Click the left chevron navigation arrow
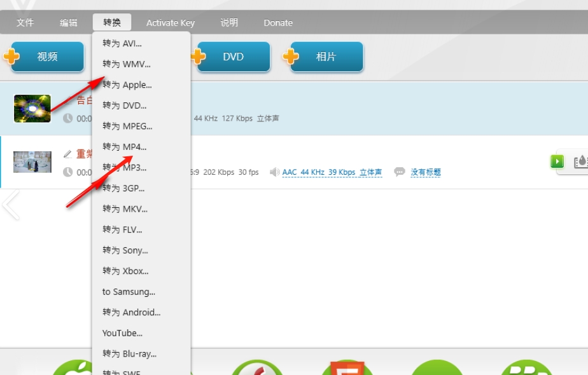Image resolution: width=588 pixels, height=375 pixels. [x=11, y=205]
